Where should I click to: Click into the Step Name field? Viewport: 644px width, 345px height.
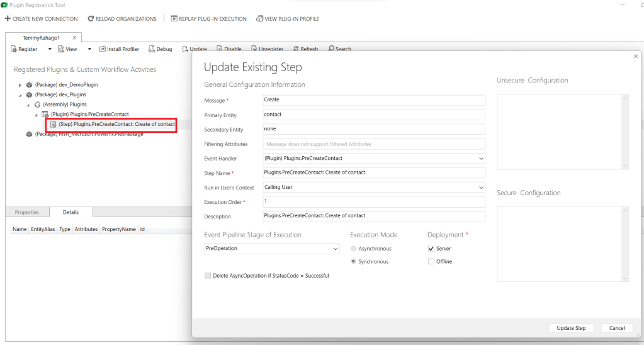374,172
